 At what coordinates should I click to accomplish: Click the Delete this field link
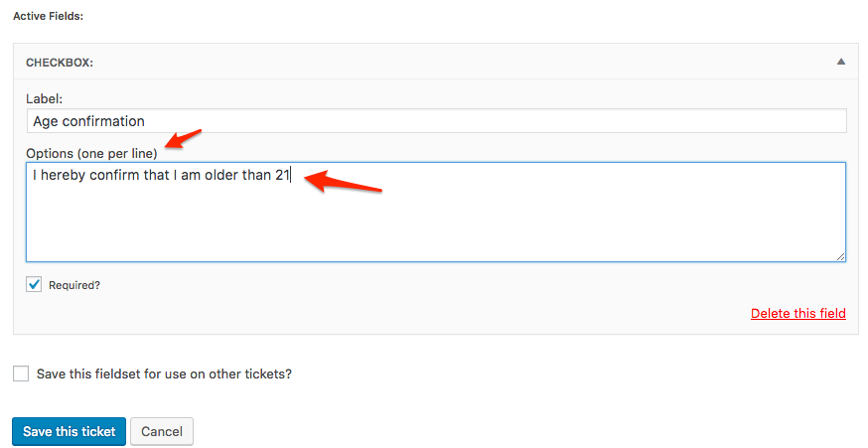pyautogui.click(x=797, y=313)
